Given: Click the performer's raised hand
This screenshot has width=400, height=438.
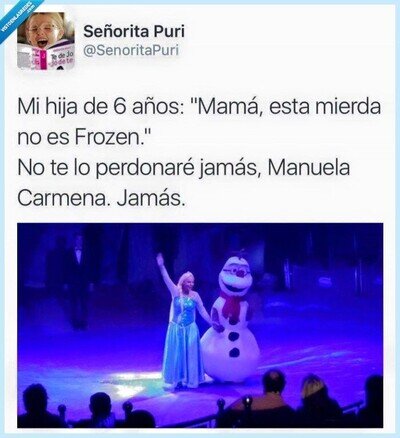Looking at the screenshot, I should click(x=161, y=260).
